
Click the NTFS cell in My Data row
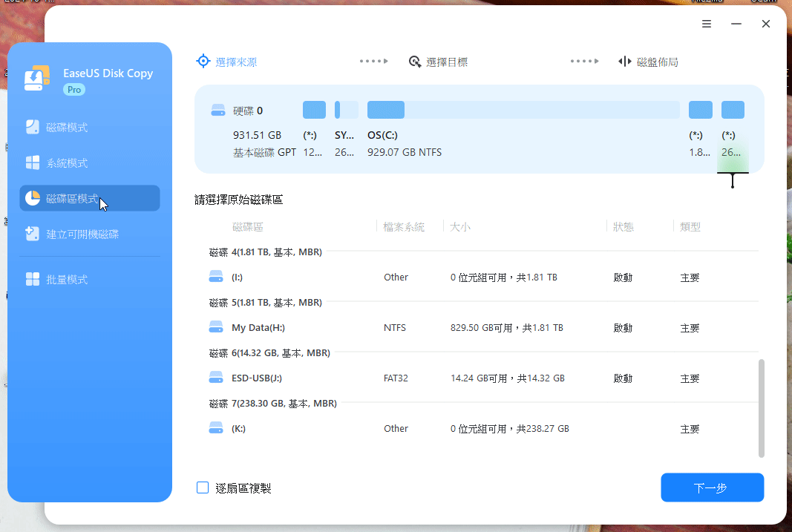[394, 327]
